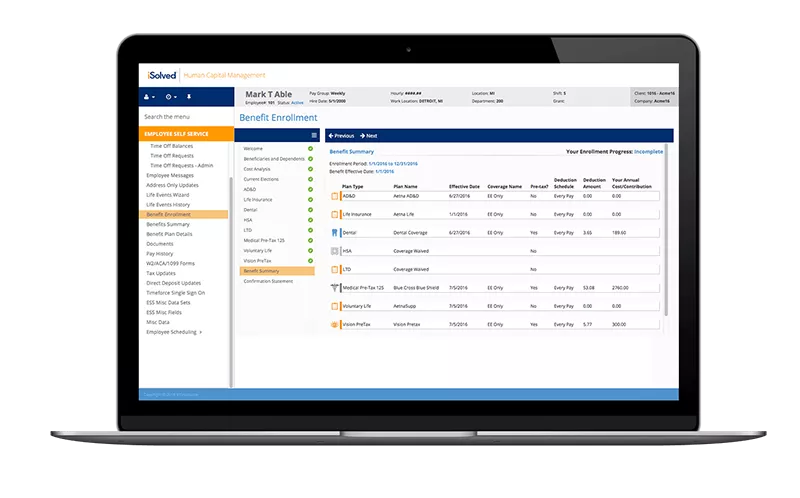Open Life Events Wizard in sidebar
800x498 pixels.
pyautogui.click(x=168, y=195)
